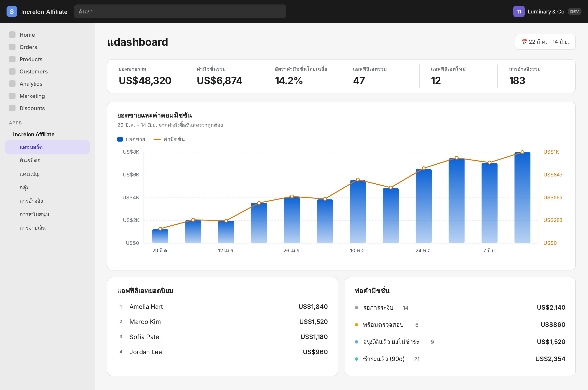Click the ท่อคำมิชชั่น card heading
This screenshot has height=390, width=588.
click(x=372, y=291)
